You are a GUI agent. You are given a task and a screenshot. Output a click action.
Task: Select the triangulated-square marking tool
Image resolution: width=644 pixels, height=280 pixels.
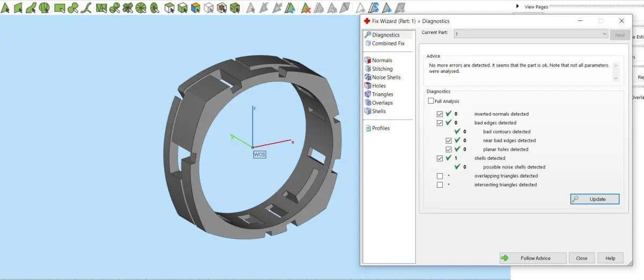click(x=100, y=8)
